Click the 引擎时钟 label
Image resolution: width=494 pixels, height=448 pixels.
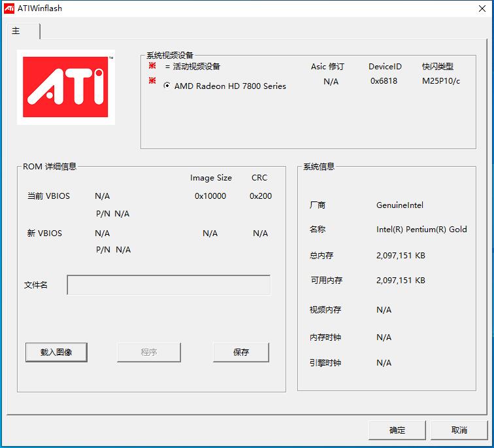[x=325, y=363]
